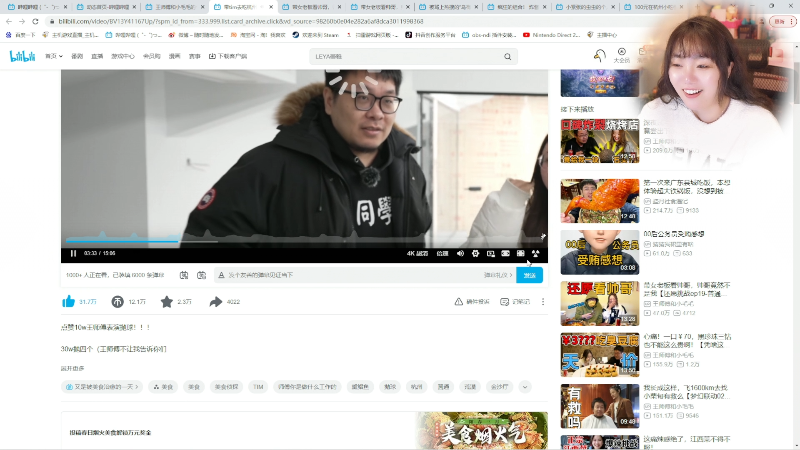Toggle danmaku display switch icon
Screen dimensions: 800x450
point(184,275)
